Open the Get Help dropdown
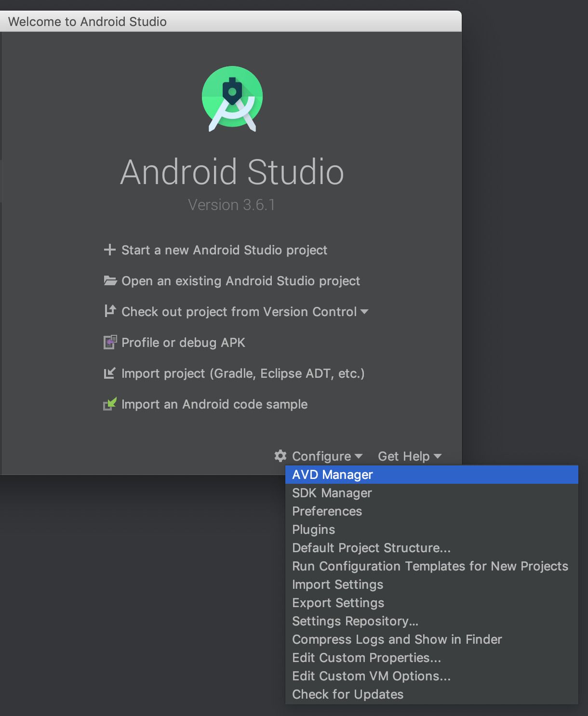 (x=410, y=456)
